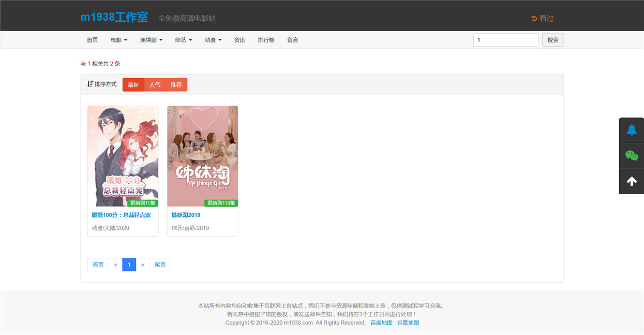The width and height of the screenshot is (644, 335).
Task: Click pagination 首页 button
Action: (x=98, y=265)
